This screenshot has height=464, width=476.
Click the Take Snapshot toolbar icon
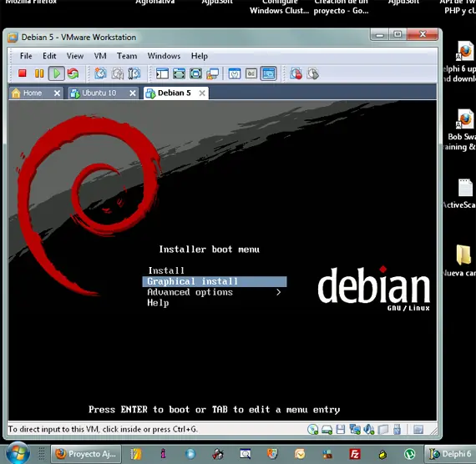tap(100, 73)
